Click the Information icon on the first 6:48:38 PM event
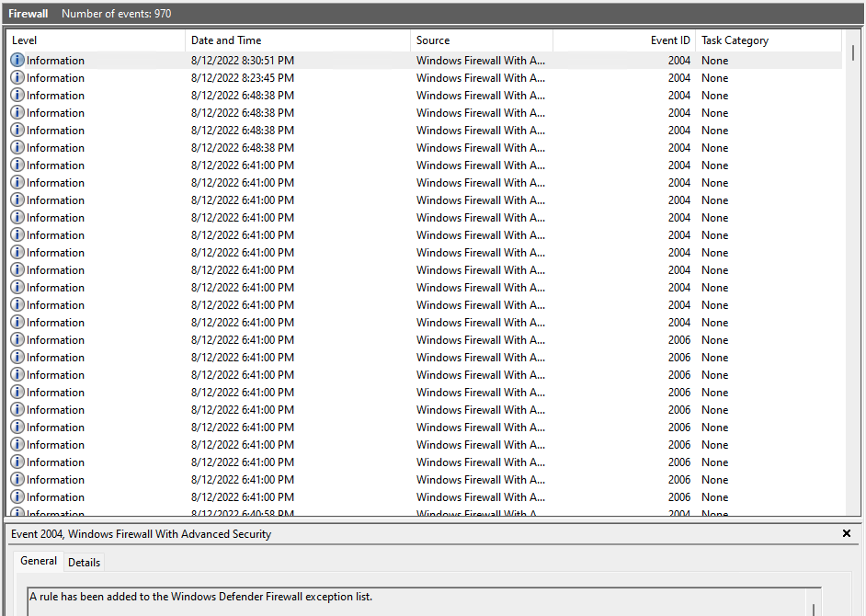The width and height of the screenshot is (866, 616). point(17,95)
